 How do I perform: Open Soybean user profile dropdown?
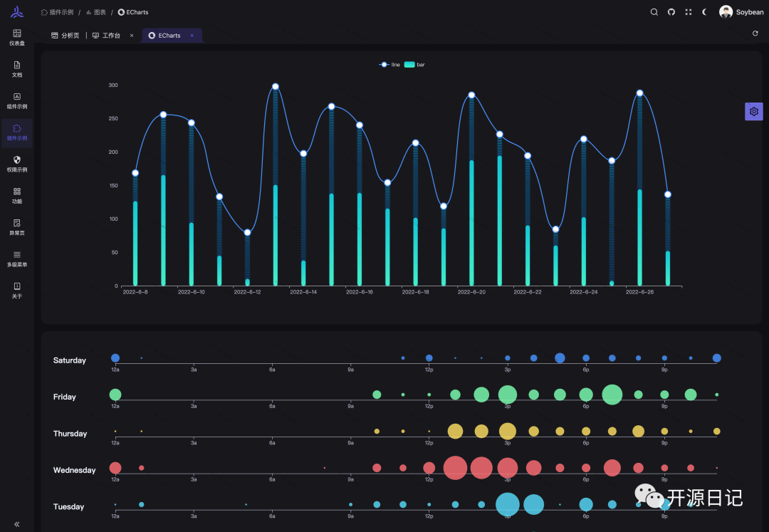point(741,12)
